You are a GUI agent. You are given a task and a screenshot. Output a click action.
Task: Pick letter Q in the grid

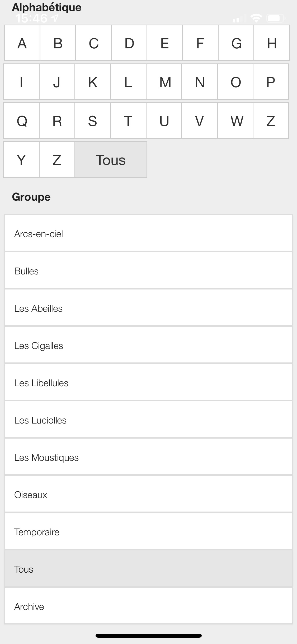[22, 121]
